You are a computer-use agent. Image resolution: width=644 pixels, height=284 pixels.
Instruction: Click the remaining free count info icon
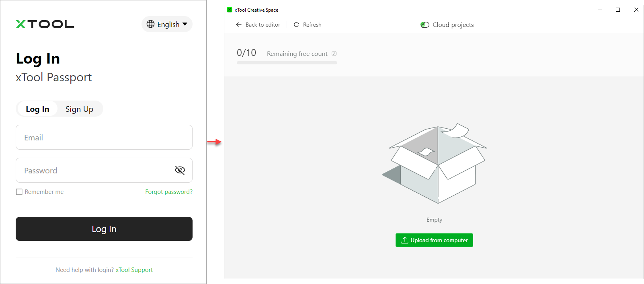coord(334,54)
